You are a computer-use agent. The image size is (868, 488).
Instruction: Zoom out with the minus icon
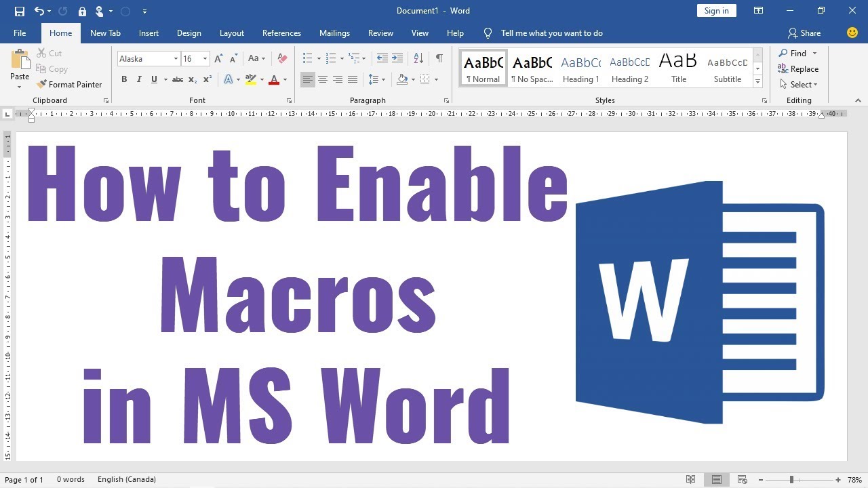(x=760, y=480)
